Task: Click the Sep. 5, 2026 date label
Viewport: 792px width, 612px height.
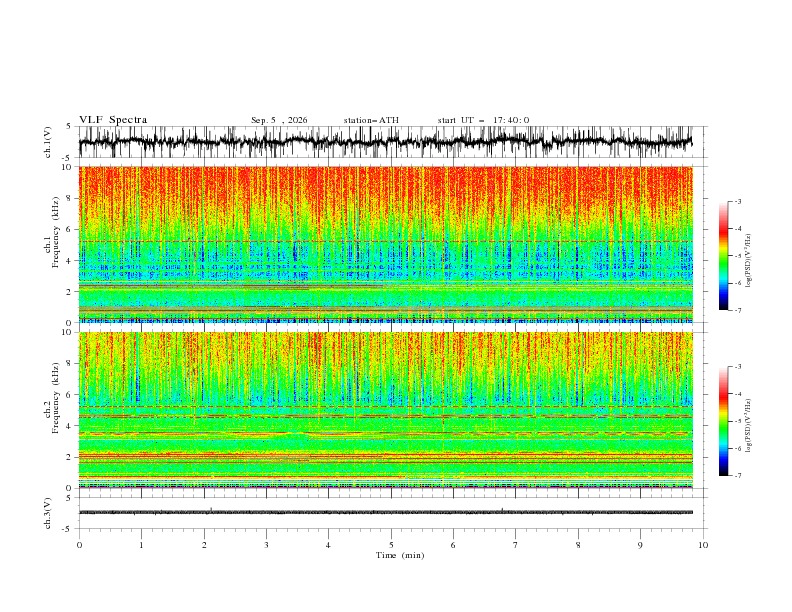Action: [x=279, y=120]
